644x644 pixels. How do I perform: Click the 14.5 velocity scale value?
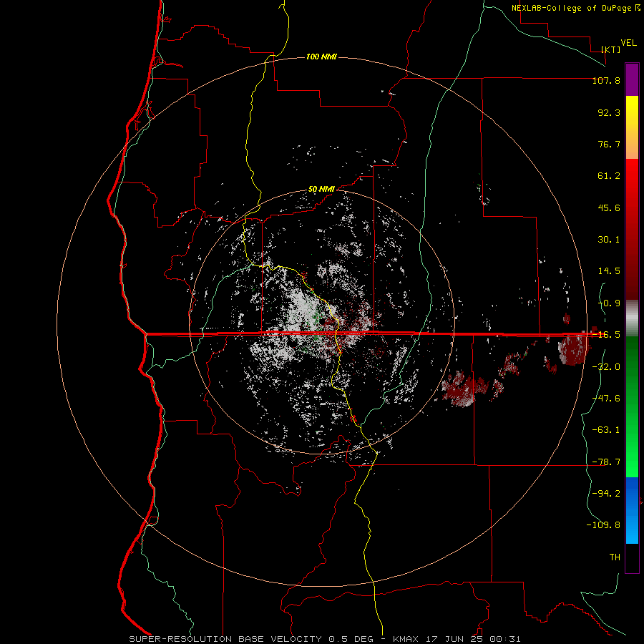[x=609, y=271]
